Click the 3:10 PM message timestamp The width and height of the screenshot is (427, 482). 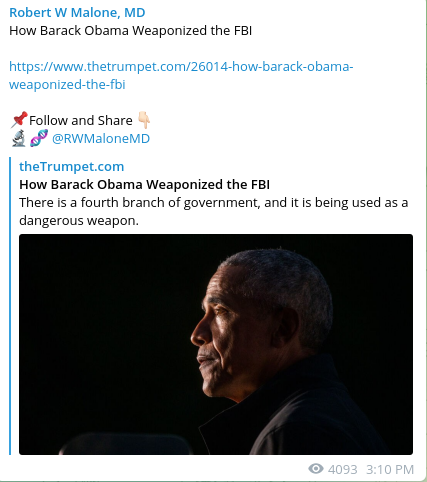(x=390, y=469)
